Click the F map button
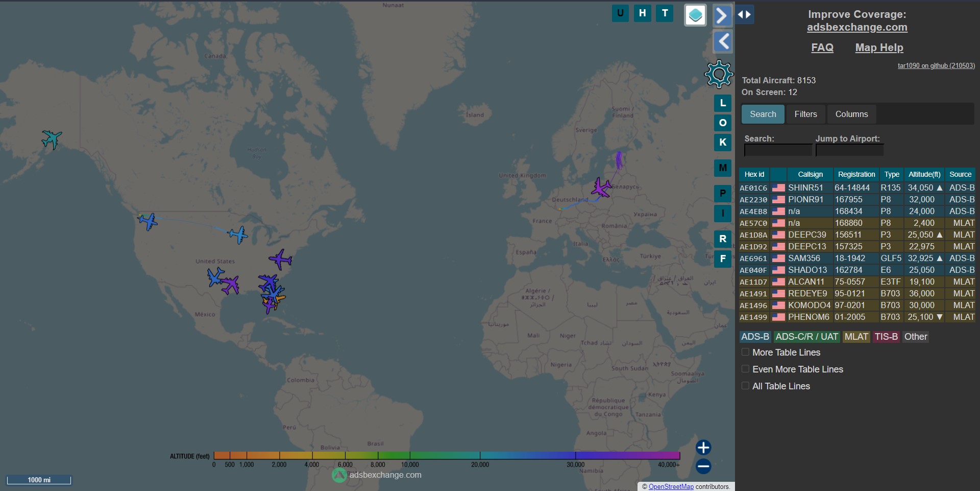This screenshot has height=491, width=980. tap(723, 259)
